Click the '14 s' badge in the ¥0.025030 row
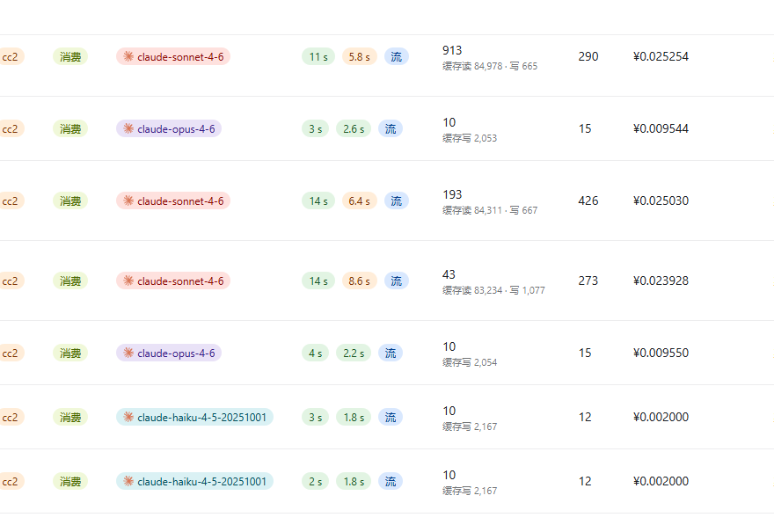Screen dimensions: 774x532 coord(318,200)
